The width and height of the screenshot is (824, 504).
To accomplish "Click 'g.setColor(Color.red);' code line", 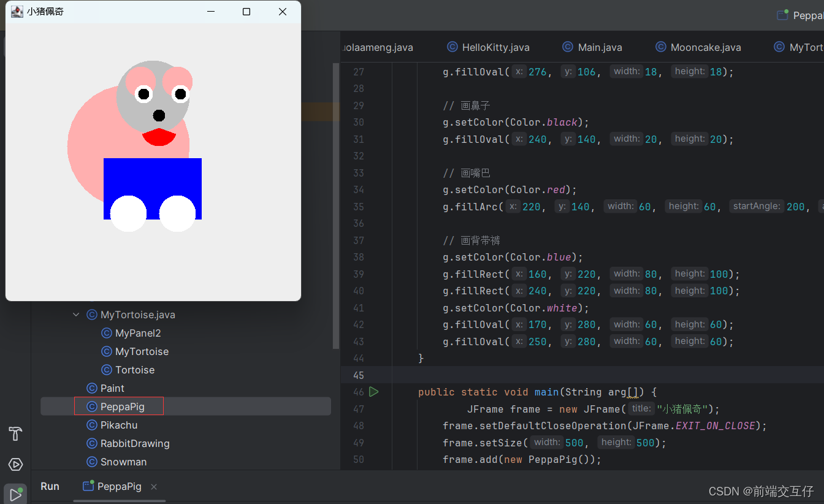I will pos(509,189).
